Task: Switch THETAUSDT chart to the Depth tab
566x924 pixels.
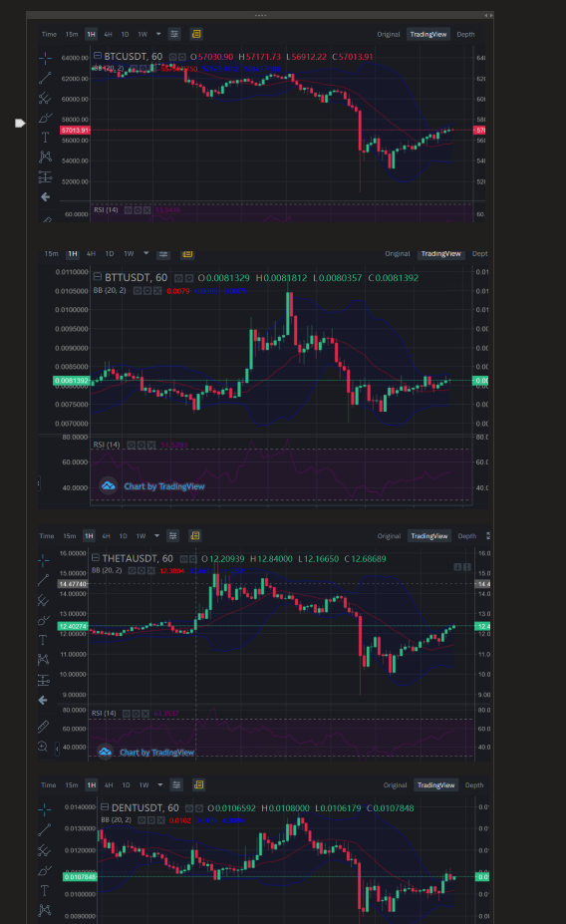Action: coord(467,536)
